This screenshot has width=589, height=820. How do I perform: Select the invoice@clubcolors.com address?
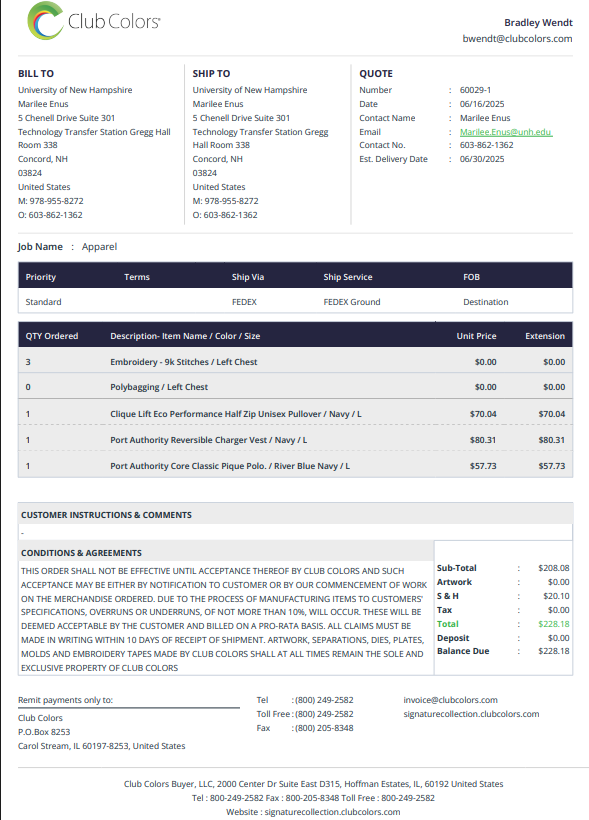[x=450, y=700]
